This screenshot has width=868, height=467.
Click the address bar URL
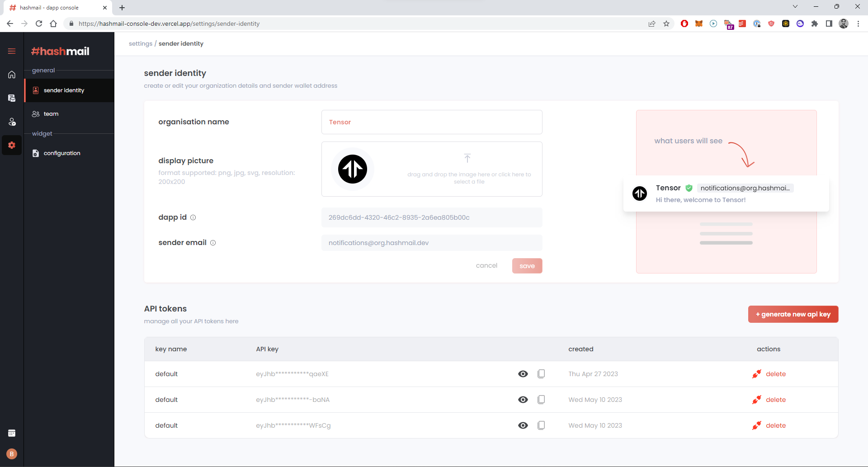pos(169,24)
